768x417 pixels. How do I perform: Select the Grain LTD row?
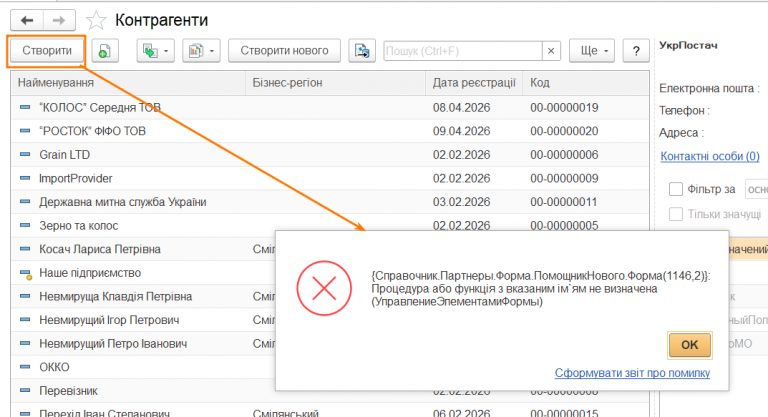click(x=330, y=155)
